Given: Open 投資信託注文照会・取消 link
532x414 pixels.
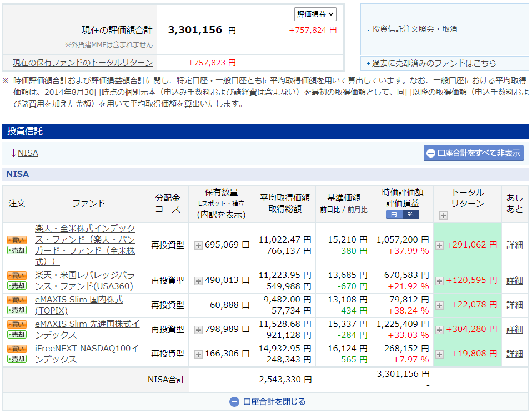Looking at the screenshot, I should pyautogui.click(x=414, y=29).
